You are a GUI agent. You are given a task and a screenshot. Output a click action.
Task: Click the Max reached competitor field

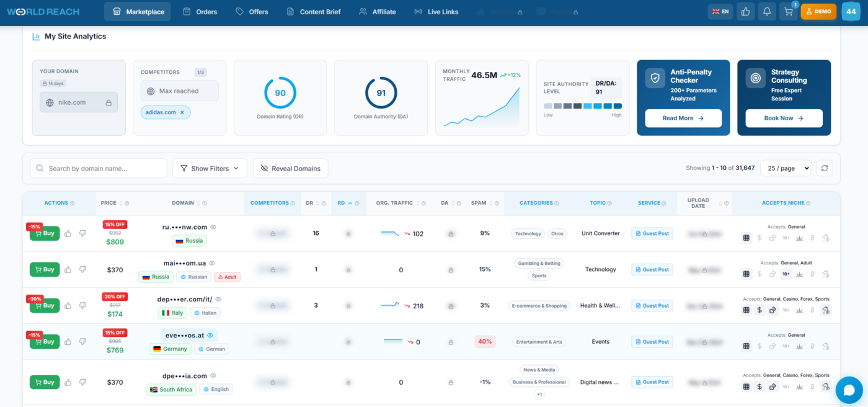[x=179, y=91]
